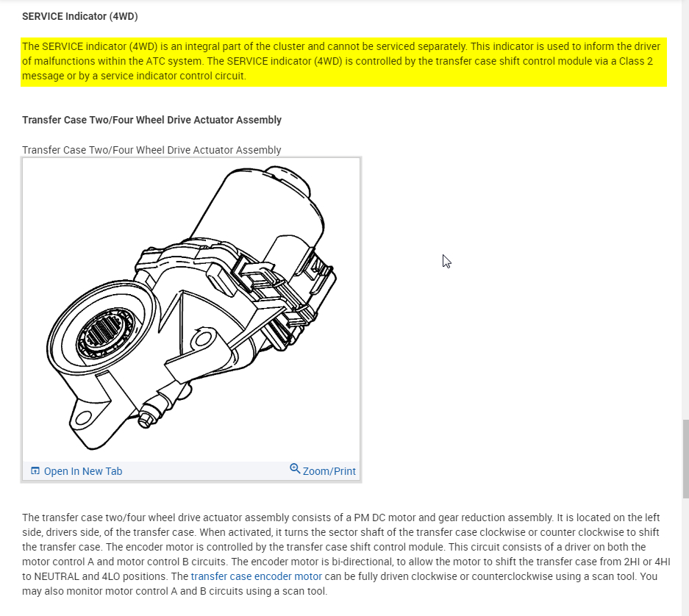This screenshot has height=616, width=689.
Task: Click the lower mounting ear hole in diagram
Action: (x=82, y=418)
